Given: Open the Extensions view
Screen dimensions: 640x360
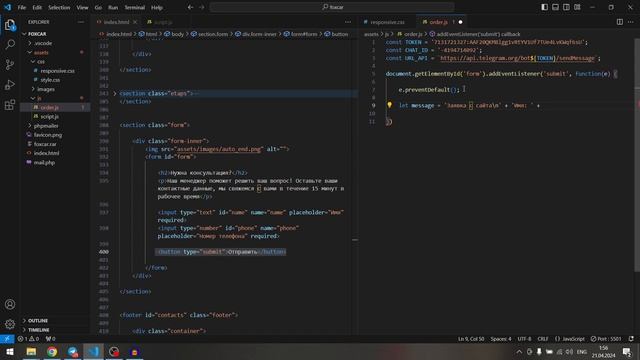Looking at the screenshot, I should [x=10, y=105].
